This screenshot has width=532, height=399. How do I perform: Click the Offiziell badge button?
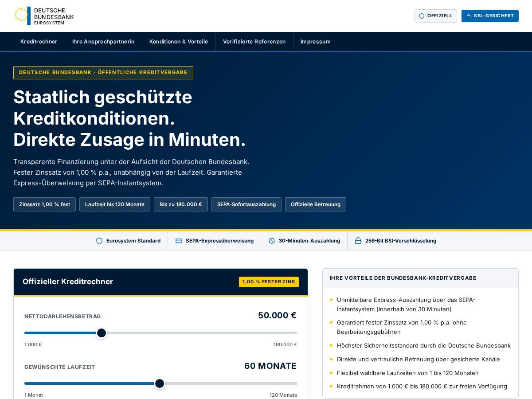pyautogui.click(x=435, y=16)
